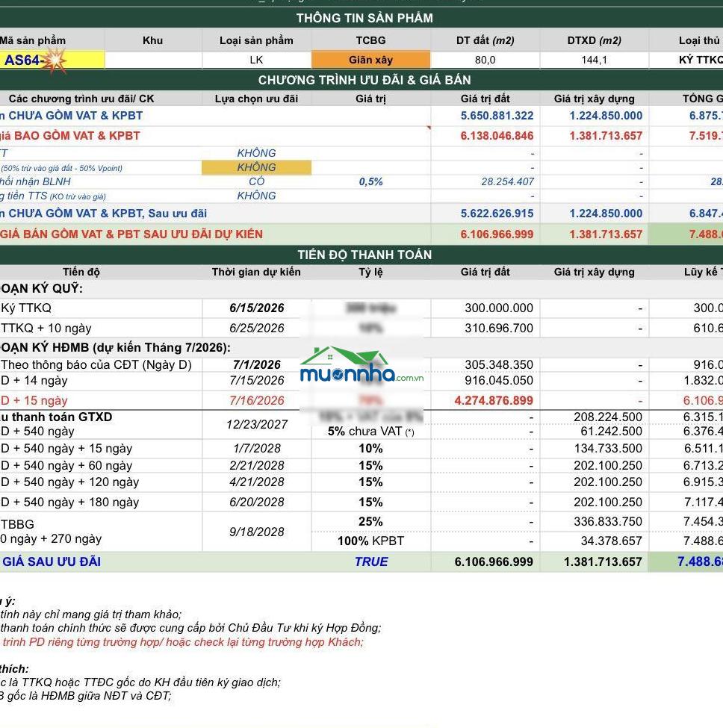The image size is (723, 728).
Task: Click CHƯƠNG TRÌNH ƯU ĐÃI & GIÁ BÁN header
Action: pos(364,80)
